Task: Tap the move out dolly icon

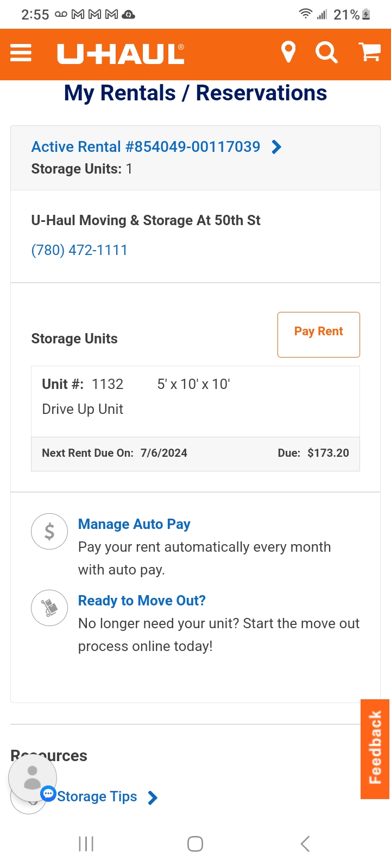Action: pos(49,608)
